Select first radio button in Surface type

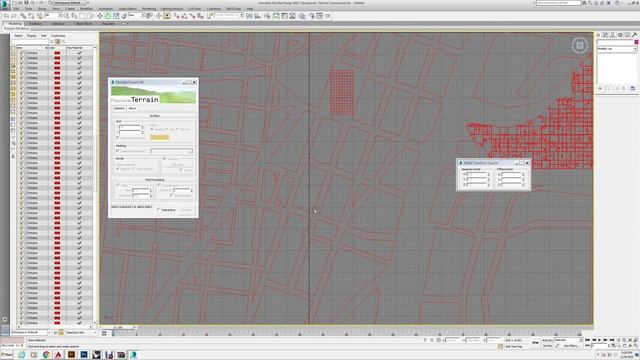coord(152,129)
